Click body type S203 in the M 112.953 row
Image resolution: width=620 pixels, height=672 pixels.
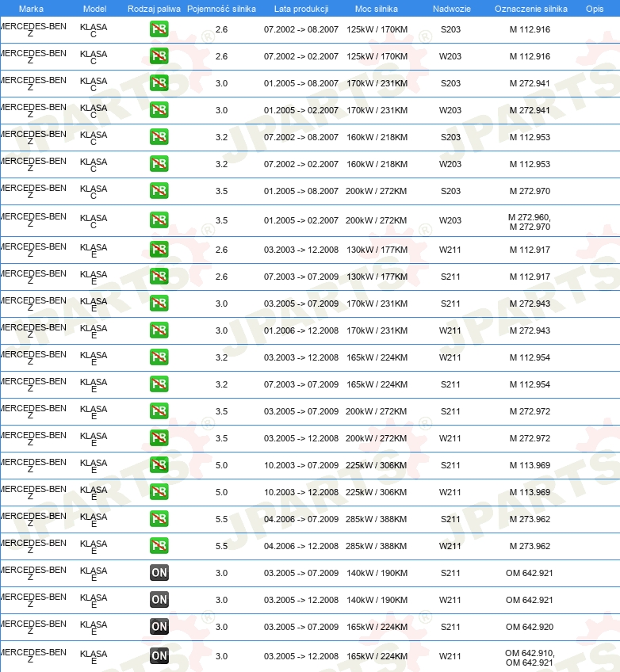click(450, 137)
